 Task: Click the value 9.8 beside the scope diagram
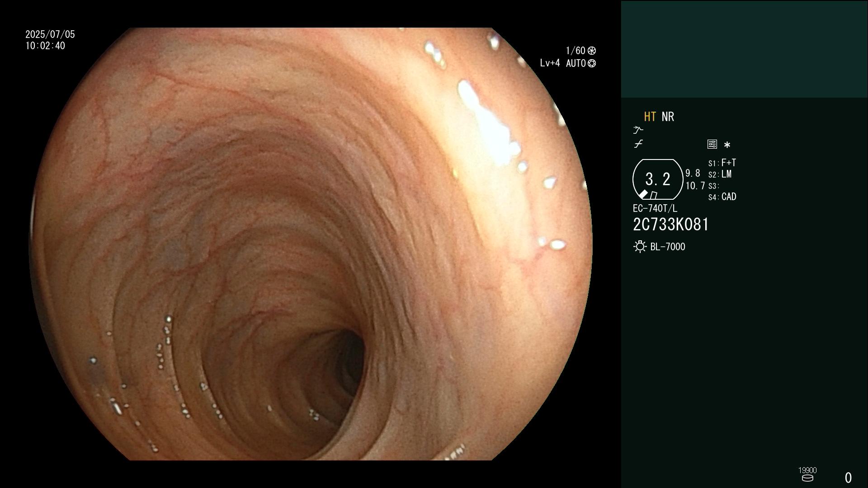pyautogui.click(x=693, y=174)
